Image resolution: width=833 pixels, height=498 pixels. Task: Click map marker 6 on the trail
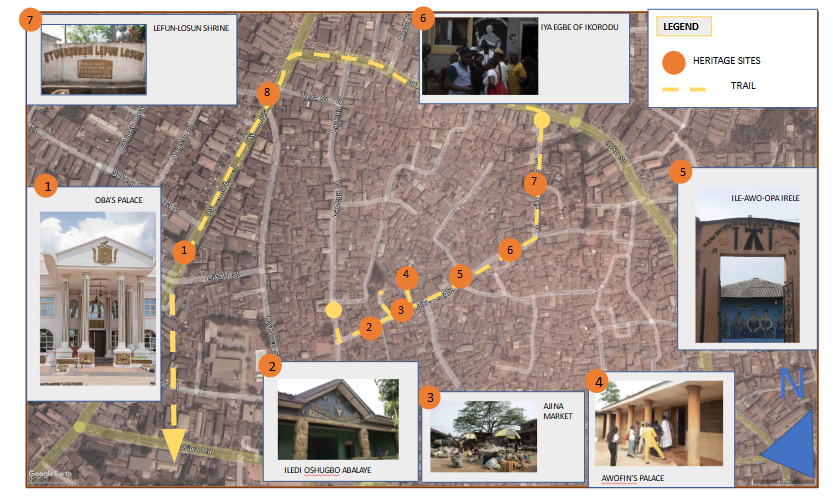point(510,250)
